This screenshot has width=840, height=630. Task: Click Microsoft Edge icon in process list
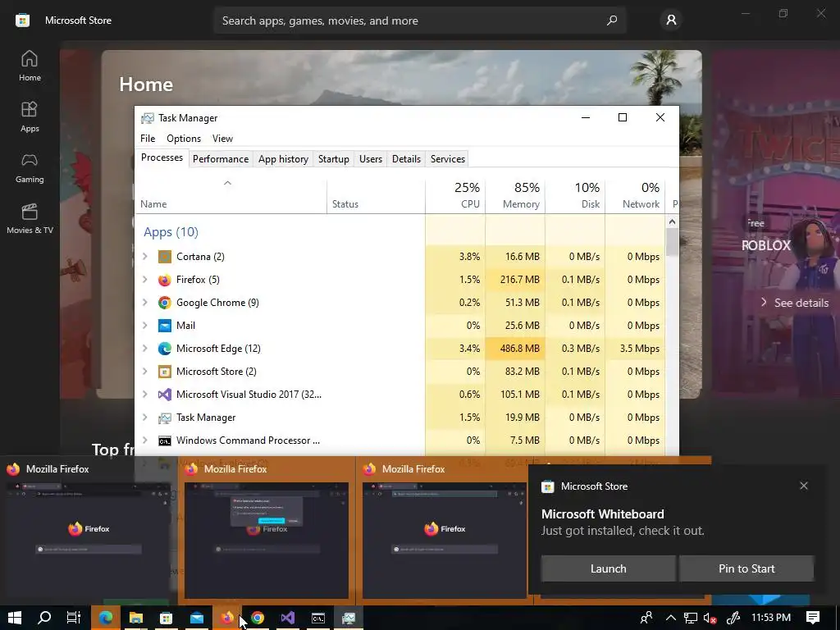[x=164, y=348]
